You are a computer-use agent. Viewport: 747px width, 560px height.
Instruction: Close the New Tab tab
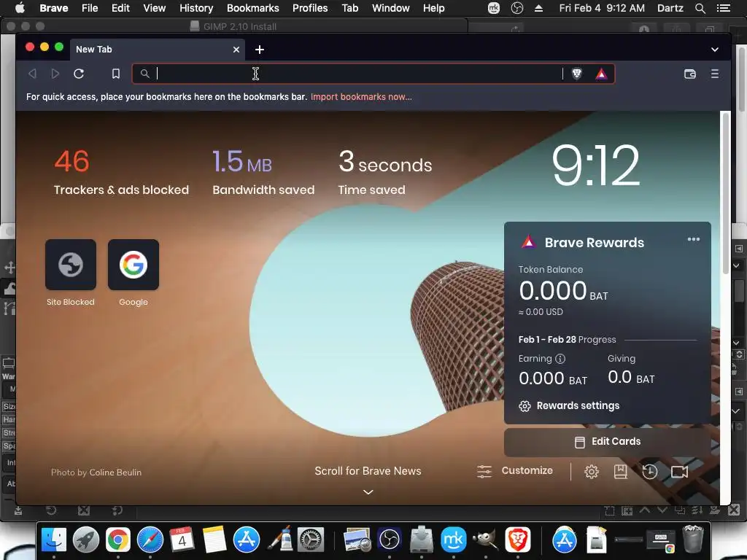[x=236, y=50]
